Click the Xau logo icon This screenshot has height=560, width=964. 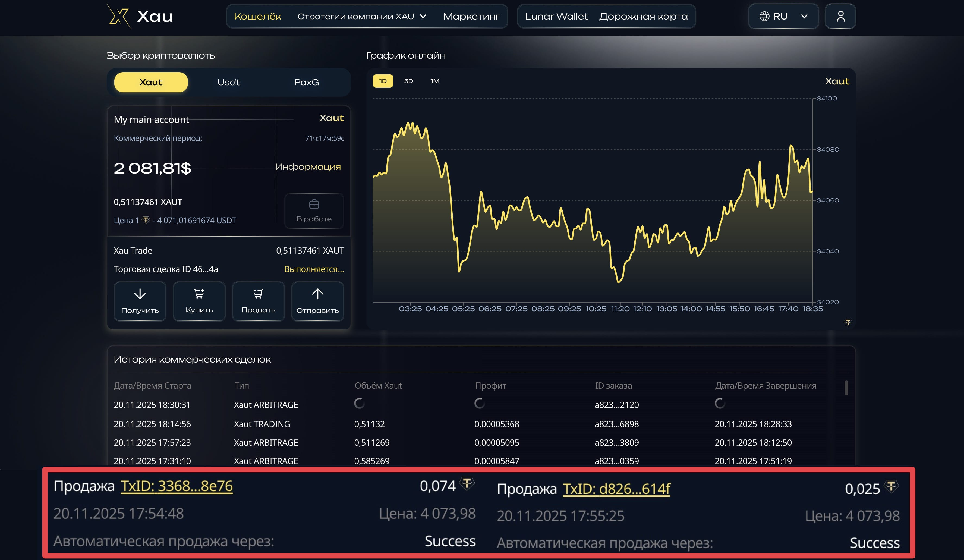[x=119, y=16]
